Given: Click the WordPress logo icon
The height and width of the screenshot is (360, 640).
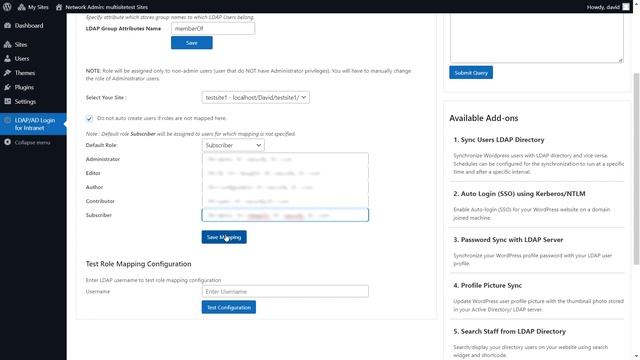Looking at the screenshot, I should (x=7, y=7).
